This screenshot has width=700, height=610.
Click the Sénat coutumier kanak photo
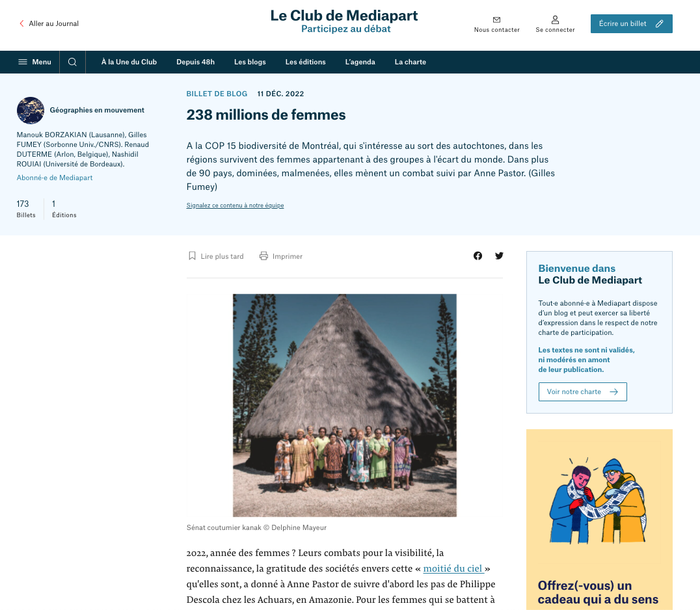tap(345, 405)
